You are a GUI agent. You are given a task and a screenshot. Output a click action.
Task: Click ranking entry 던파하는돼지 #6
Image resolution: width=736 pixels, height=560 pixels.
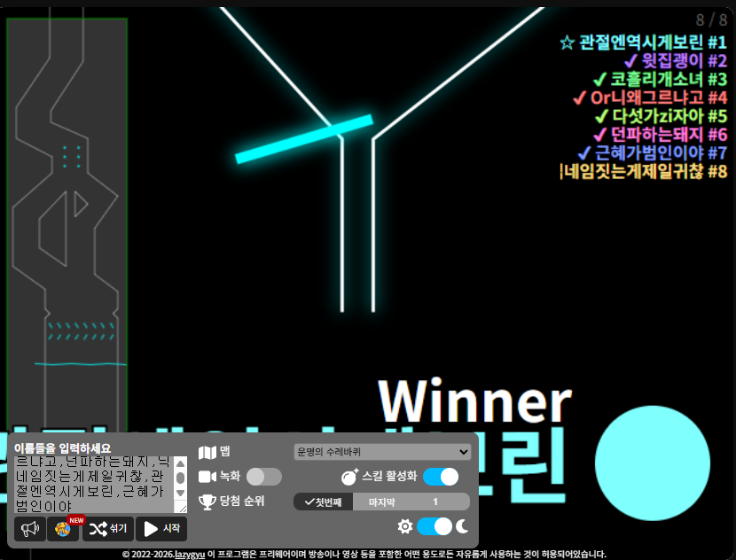(669, 135)
